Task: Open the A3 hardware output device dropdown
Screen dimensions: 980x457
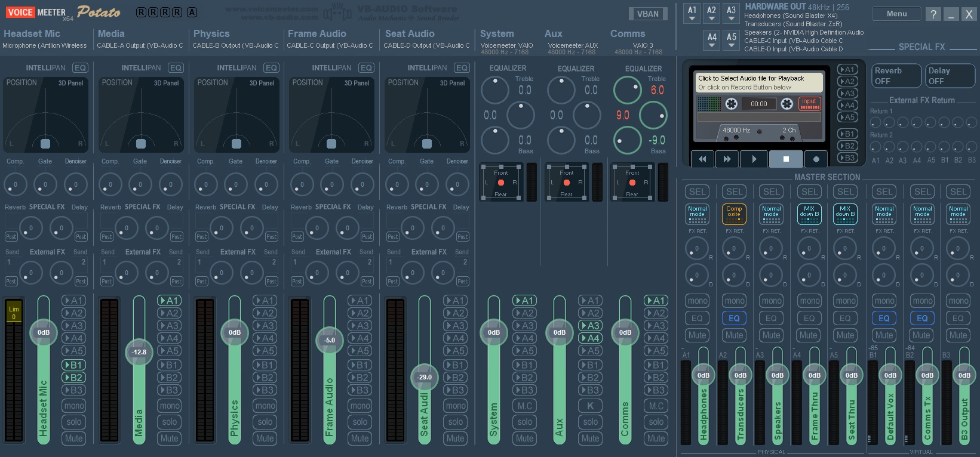Action: pos(731,14)
